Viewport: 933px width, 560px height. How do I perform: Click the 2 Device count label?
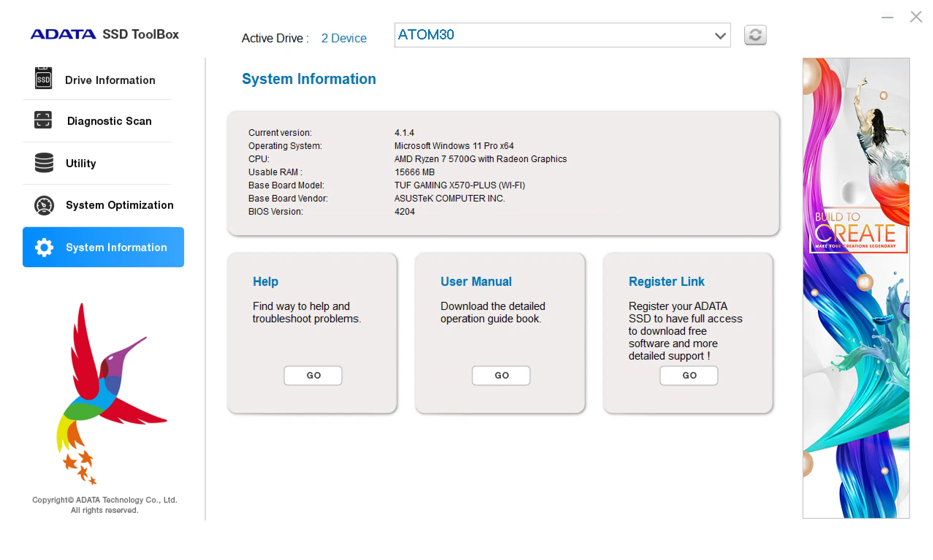click(x=344, y=38)
